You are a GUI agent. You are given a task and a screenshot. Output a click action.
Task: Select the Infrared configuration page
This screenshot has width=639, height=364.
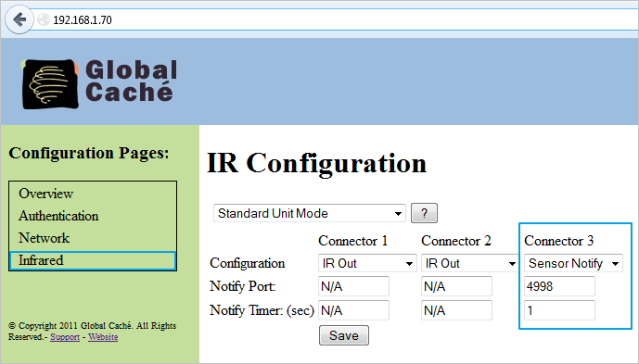pos(93,260)
